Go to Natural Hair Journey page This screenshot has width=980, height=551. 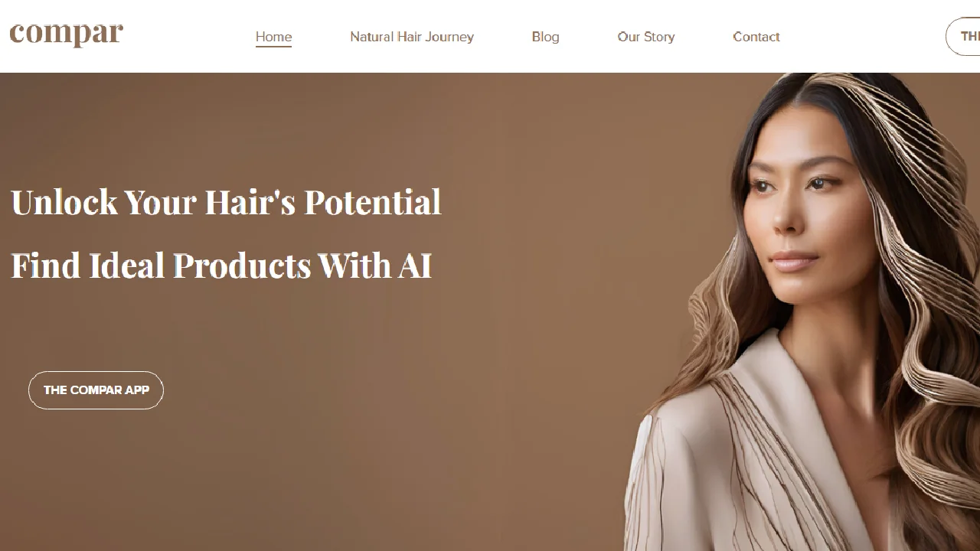click(x=412, y=37)
